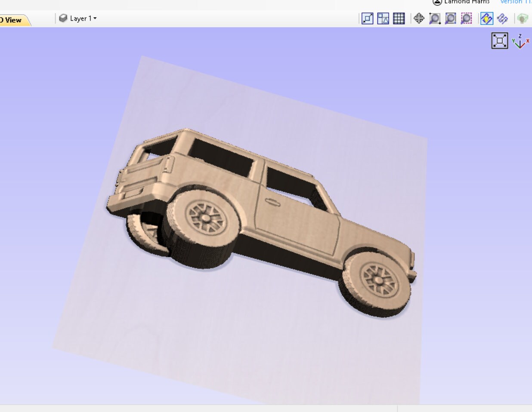Activate the interactive Zoom tool
Viewport: 532px width, 412px height.
[435, 18]
